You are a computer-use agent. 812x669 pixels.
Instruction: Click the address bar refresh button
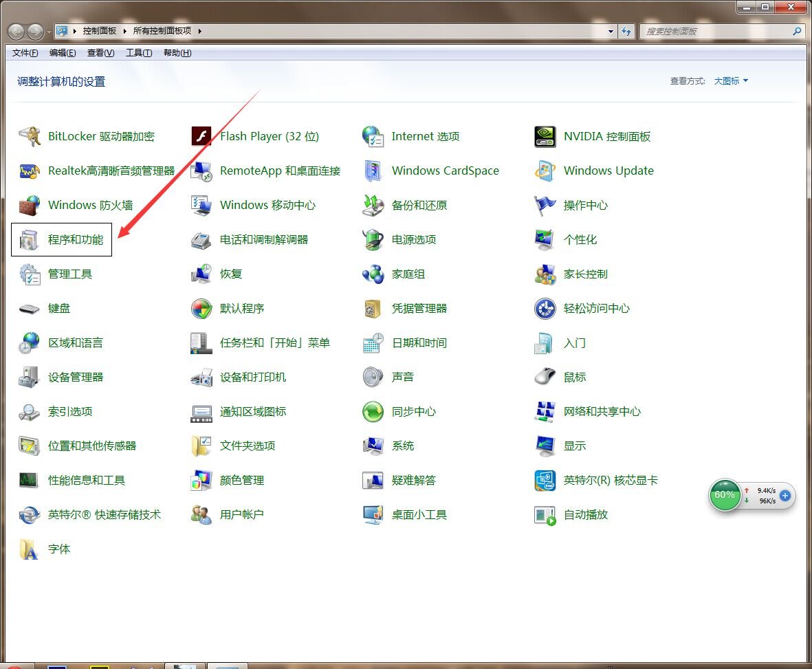pos(626,32)
